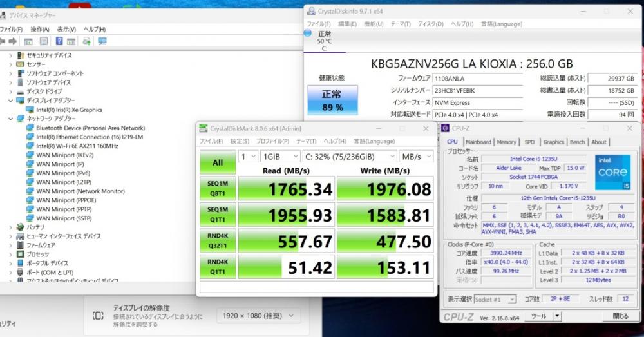Switch to CPU-Z Graphics tab
The image size is (644, 337).
pyautogui.click(x=553, y=142)
